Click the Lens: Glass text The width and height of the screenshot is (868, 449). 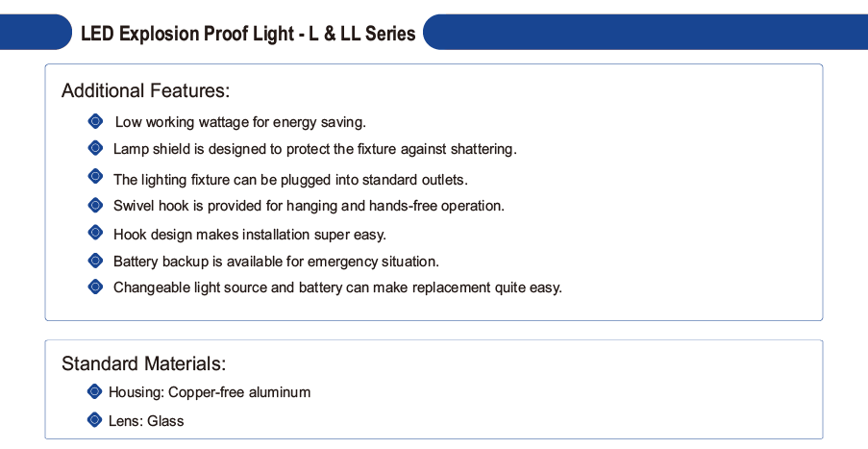(146, 421)
